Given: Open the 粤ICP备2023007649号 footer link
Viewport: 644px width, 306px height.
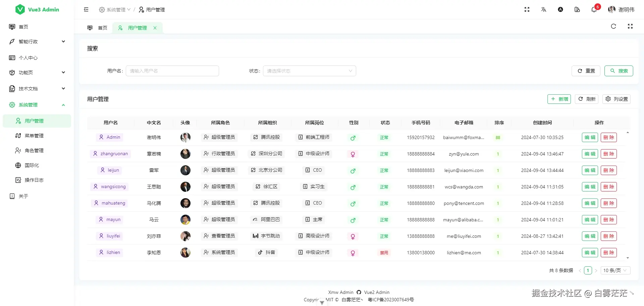Looking at the screenshot, I should [391, 300].
